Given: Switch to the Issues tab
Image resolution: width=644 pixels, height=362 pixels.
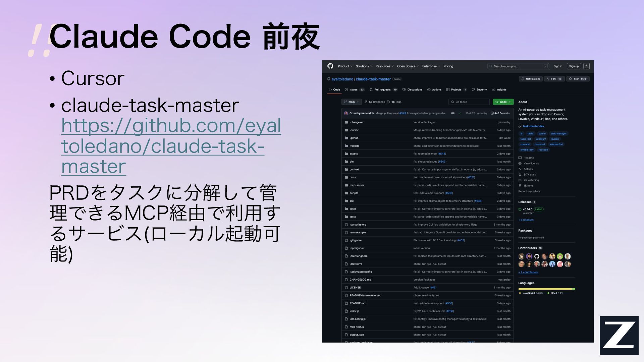Looking at the screenshot, I should coord(355,90).
